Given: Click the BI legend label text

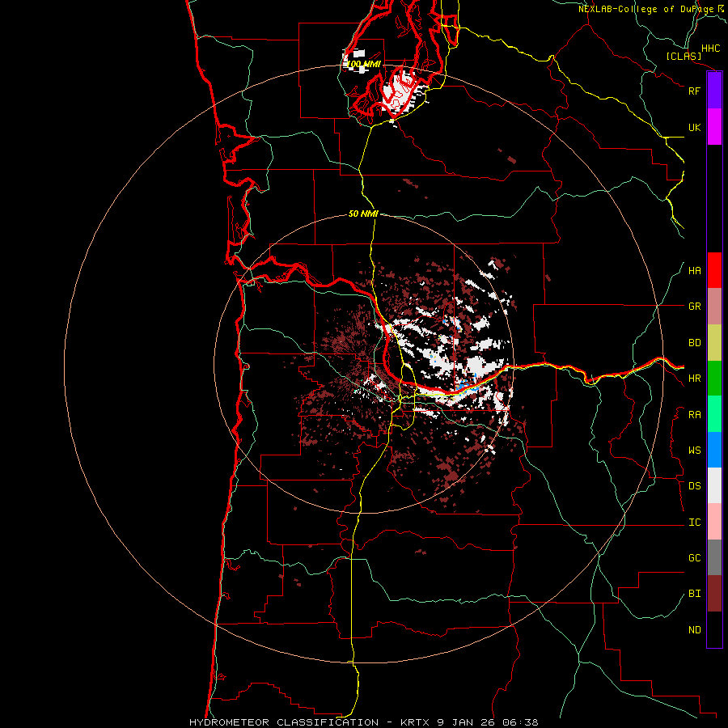Looking at the screenshot, I should pyautogui.click(x=695, y=594).
